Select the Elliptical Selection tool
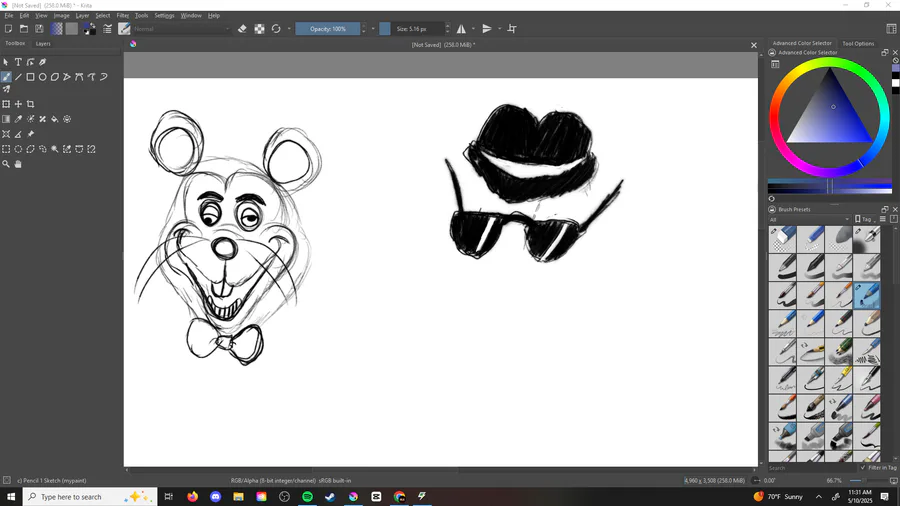The height and width of the screenshot is (506, 900). pos(18,149)
